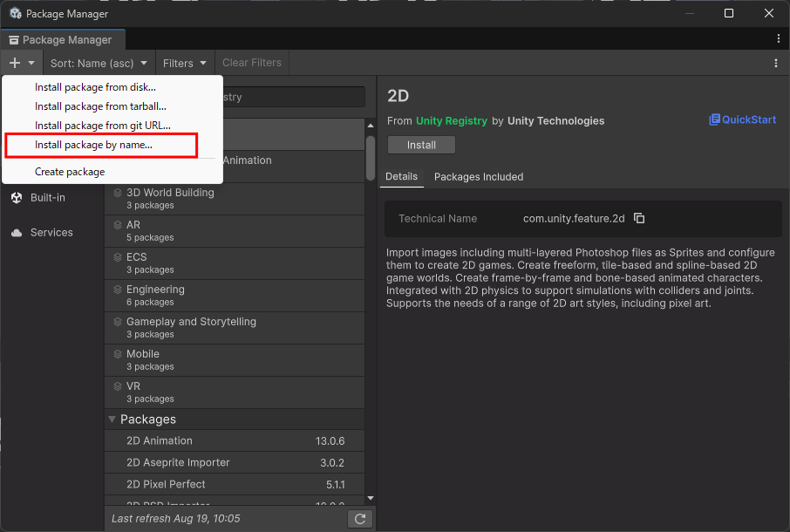The height and width of the screenshot is (532, 790).
Task: Refresh the package list
Action: [360, 519]
